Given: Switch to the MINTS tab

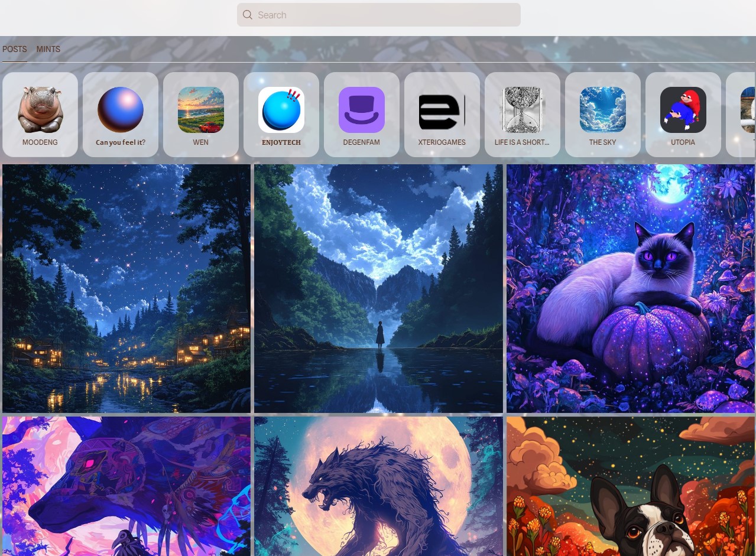Looking at the screenshot, I should pyautogui.click(x=48, y=49).
